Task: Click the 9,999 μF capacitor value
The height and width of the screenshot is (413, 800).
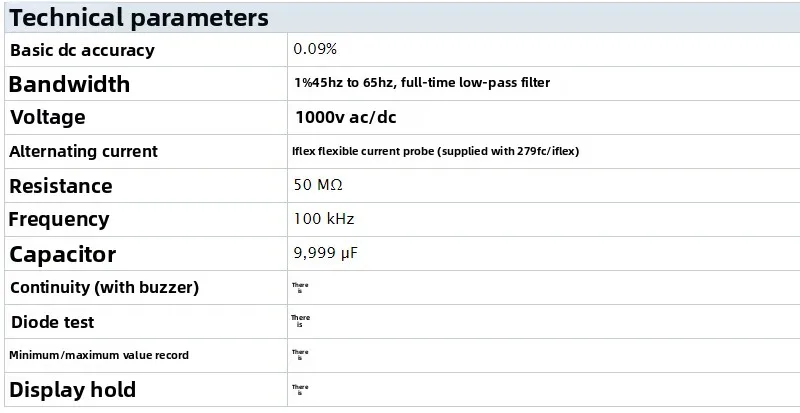Action: (x=325, y=253)
